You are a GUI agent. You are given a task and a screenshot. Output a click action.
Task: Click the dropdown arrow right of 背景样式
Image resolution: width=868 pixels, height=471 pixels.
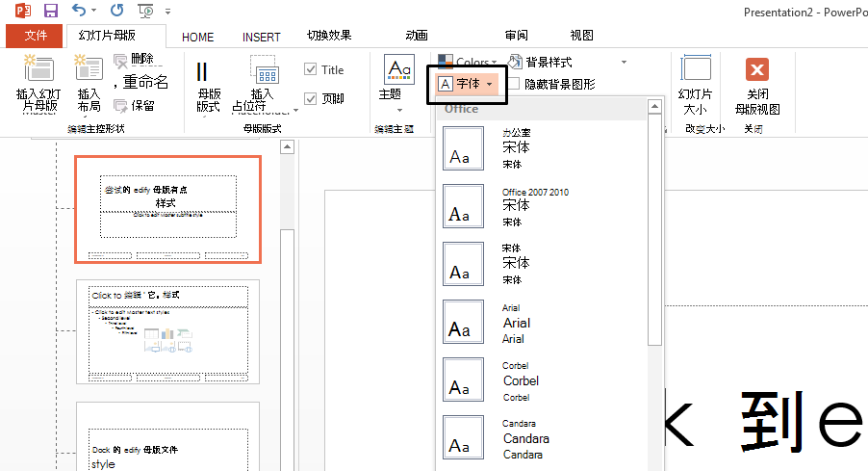(624, 62)
